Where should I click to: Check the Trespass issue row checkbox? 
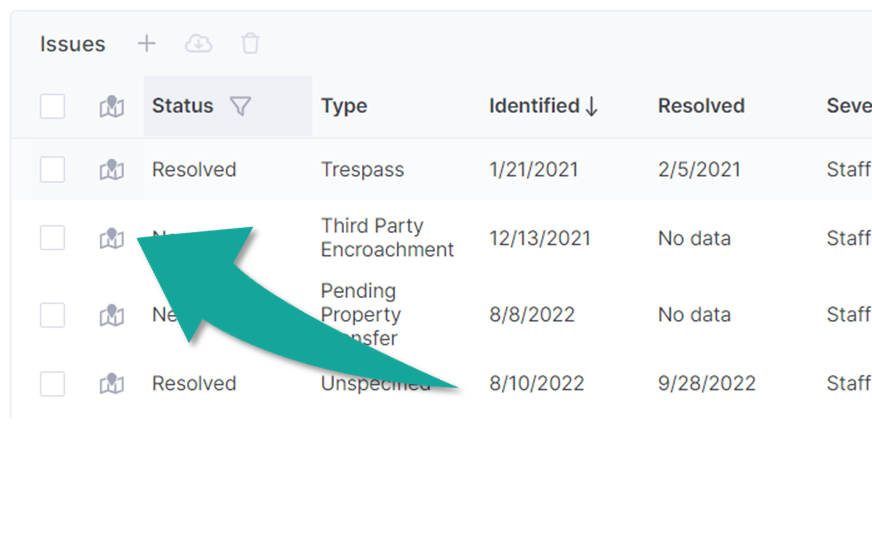(53, 170)
